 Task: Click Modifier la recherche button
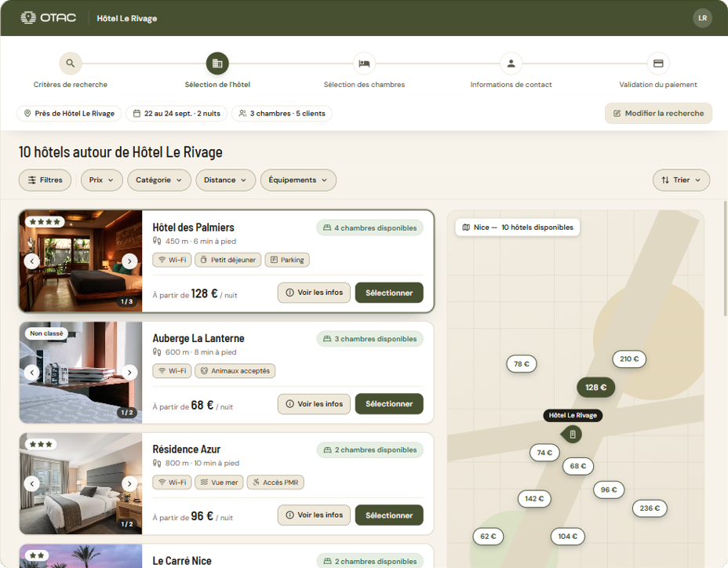(658, 113)
